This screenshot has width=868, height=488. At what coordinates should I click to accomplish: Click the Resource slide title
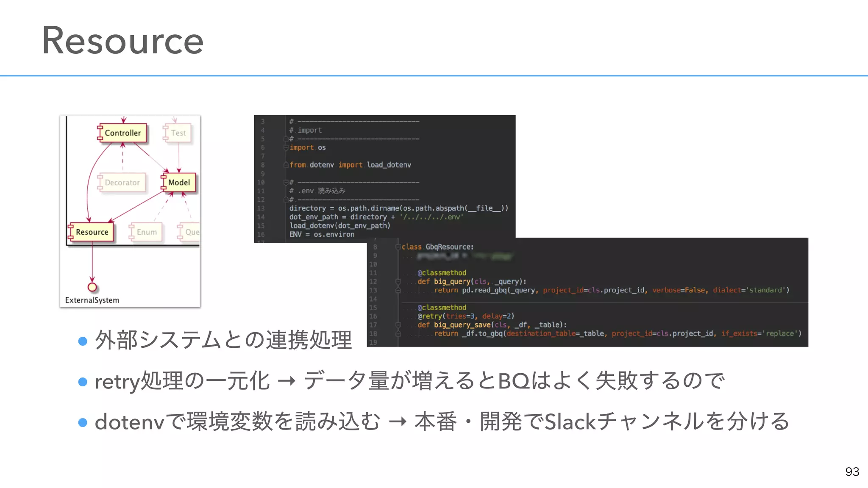pos(123,41)
